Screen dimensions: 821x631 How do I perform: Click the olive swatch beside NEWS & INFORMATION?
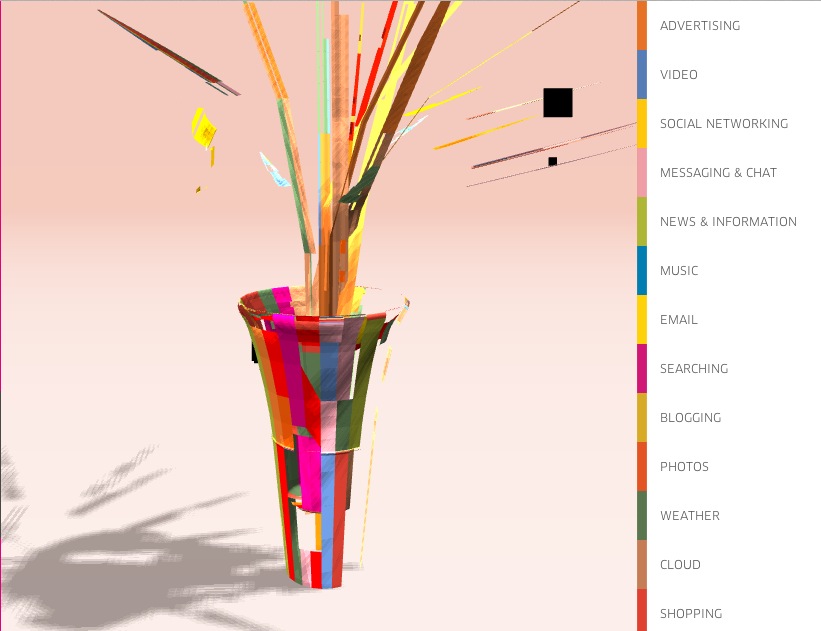641,222
